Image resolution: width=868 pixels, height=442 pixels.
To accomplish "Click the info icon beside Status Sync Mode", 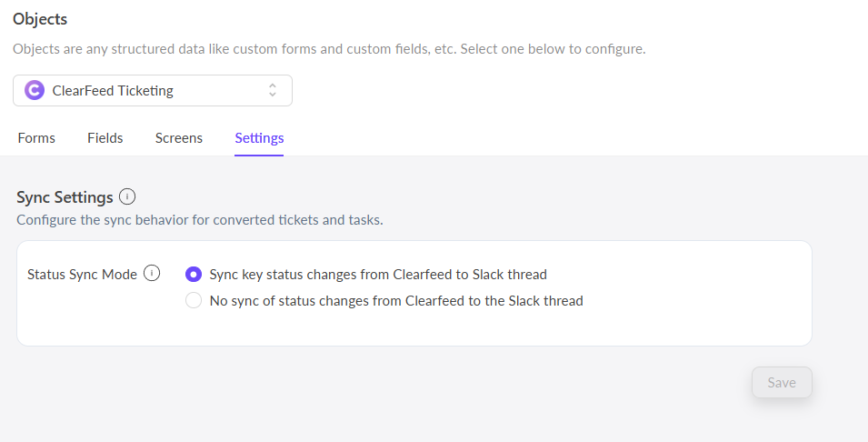I will [152, 273].
